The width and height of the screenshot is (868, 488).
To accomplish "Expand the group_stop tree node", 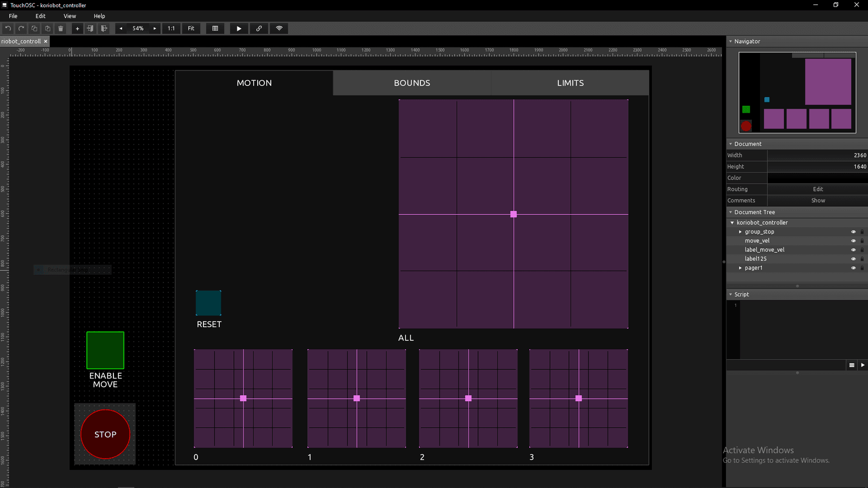I will coord(740,232).
